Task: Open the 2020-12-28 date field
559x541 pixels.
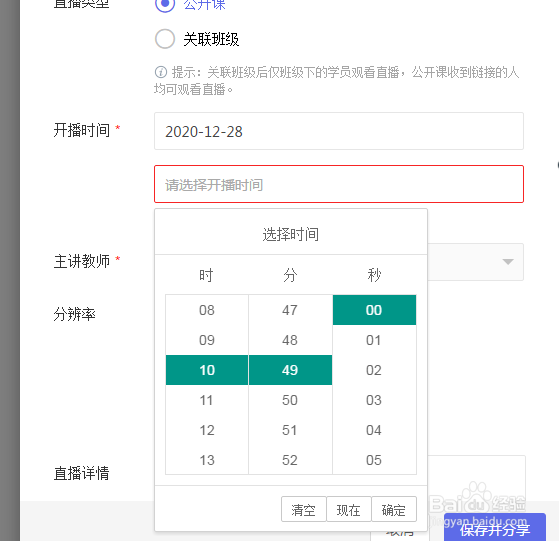Action: pos(339,131)
